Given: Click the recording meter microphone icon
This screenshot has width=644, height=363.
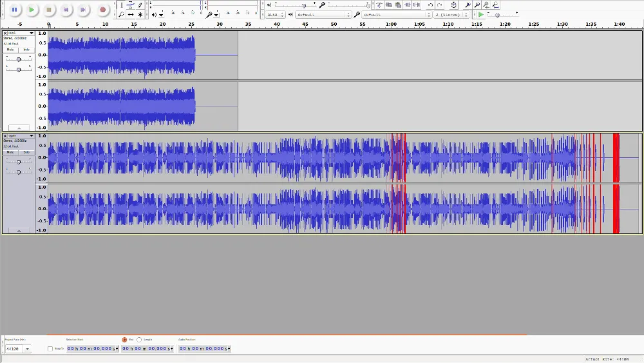Looking at the screenshot, I should point(209,15).
